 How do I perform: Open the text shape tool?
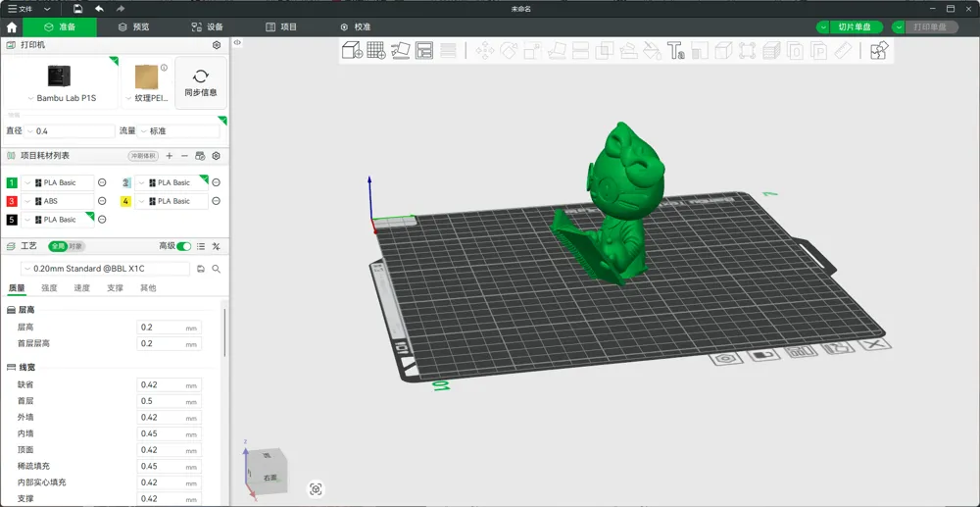(675, 50)
